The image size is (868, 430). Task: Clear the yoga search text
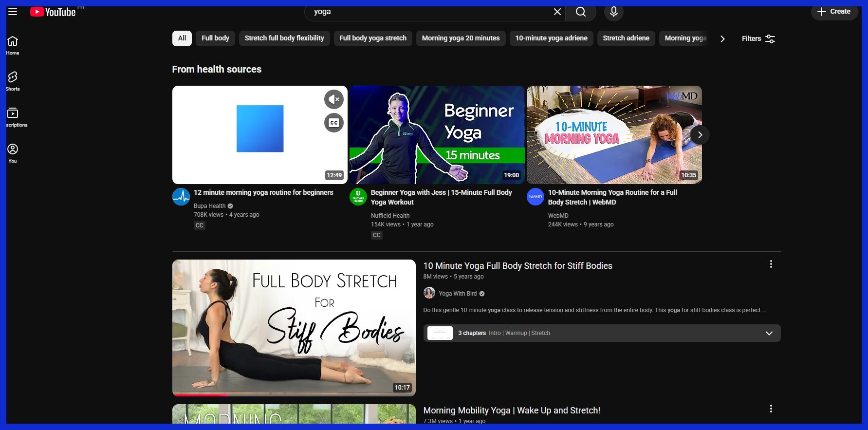pos(557,12)
